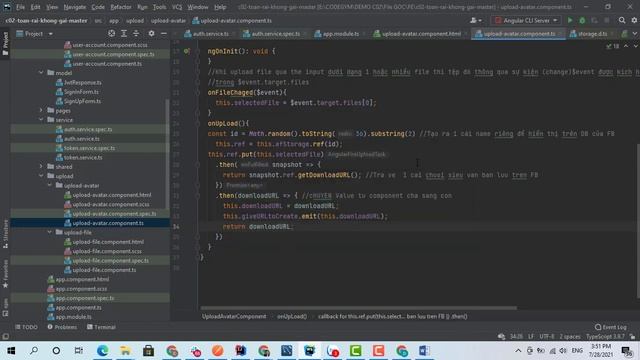Viewport: 640px width, 360px height.
Task: Expand the shared folder
Action: click(x=41, y=167)
